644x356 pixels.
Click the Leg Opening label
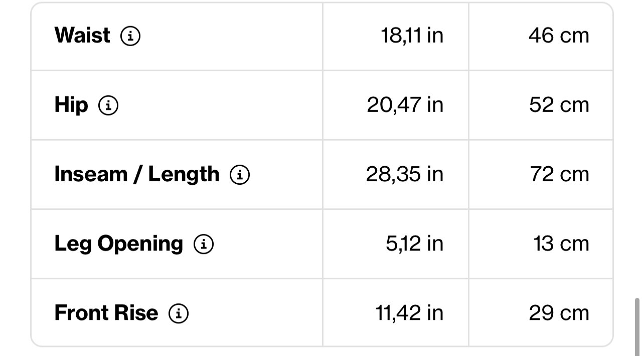119,244
